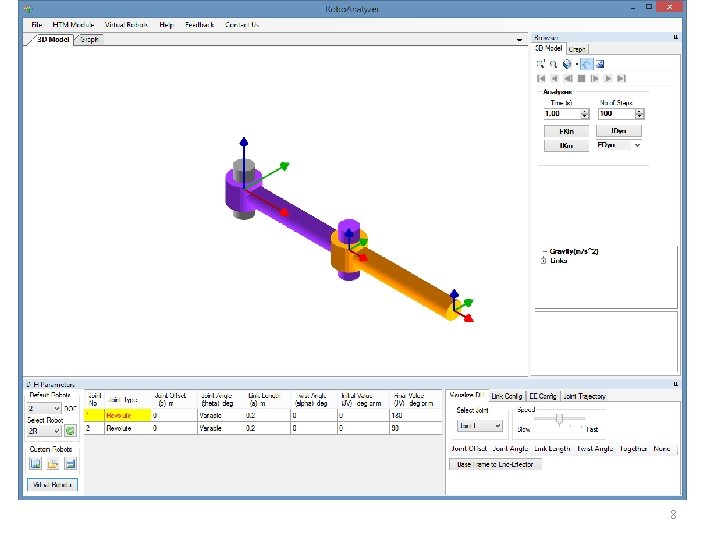
Task: Run forward kinematics with FKin button
Action: click(x=566, y=131)
